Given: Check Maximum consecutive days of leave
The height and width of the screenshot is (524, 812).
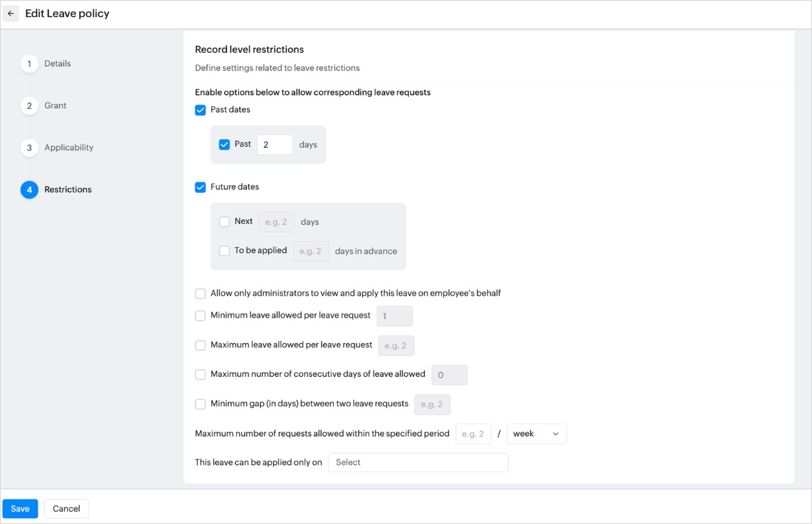Looking at the screenshot, I should tap(201, 374).
